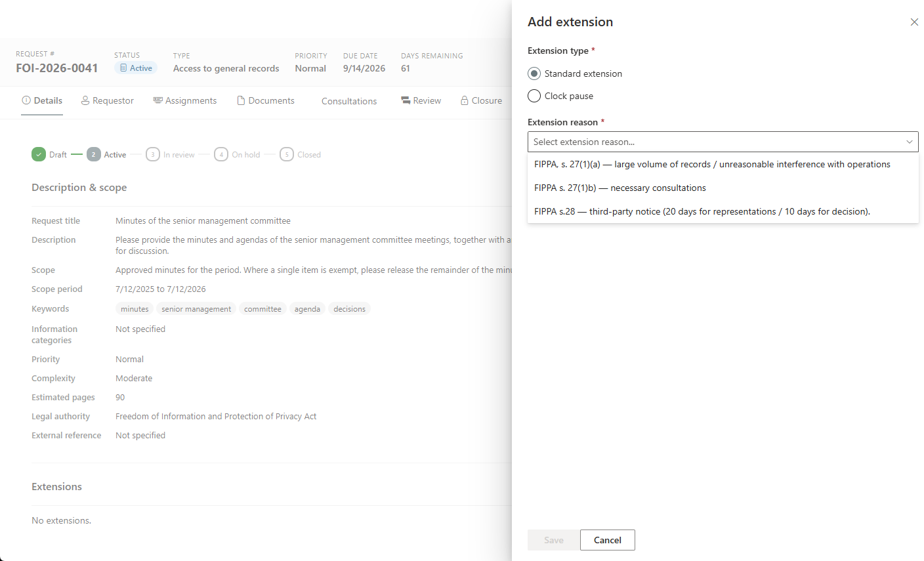
Task: Click the 'committee' keyword tag
Action: [262, 309]
